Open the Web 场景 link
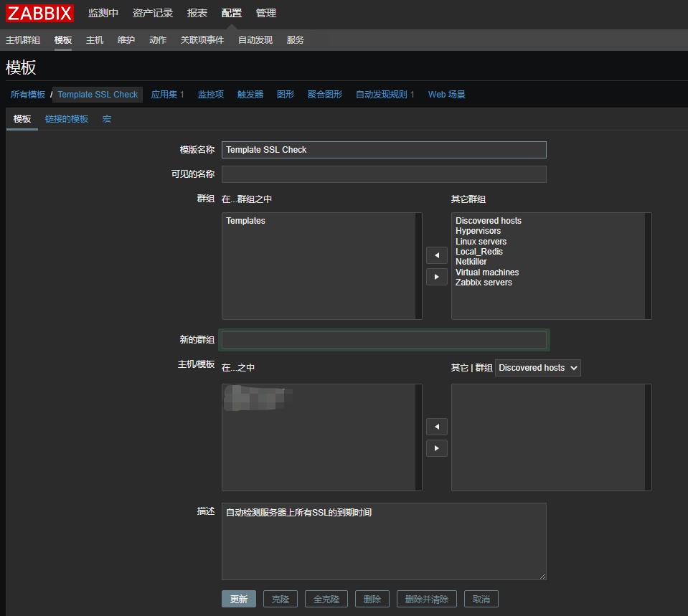The height and width of the screenshot is (616, 688). 447,95
